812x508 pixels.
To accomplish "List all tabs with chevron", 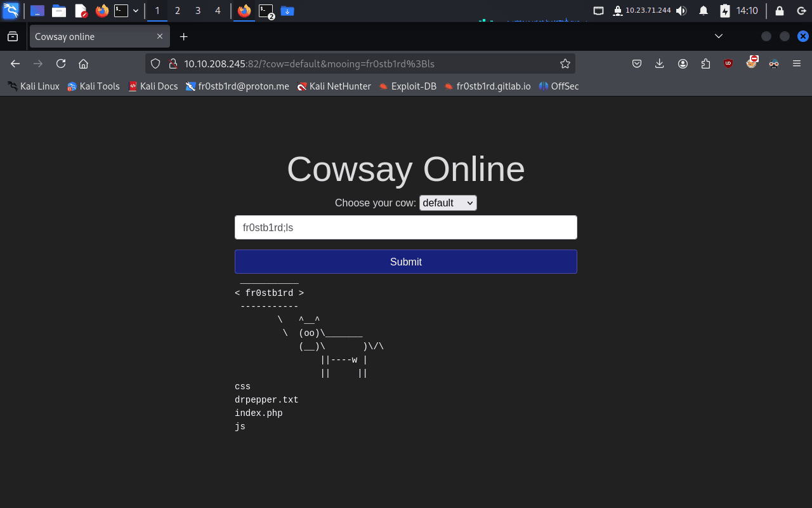I will click(719, 36).
